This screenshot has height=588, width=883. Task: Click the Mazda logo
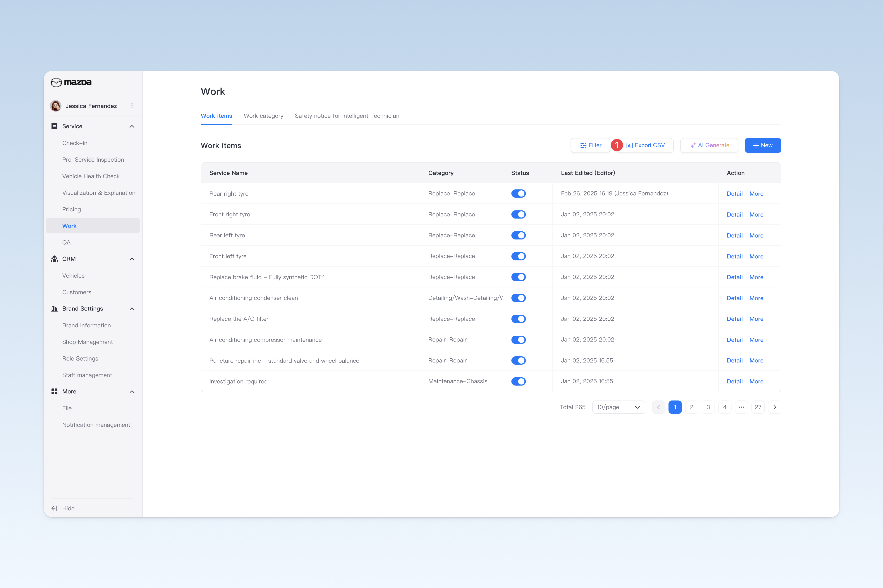coord(71,82)
